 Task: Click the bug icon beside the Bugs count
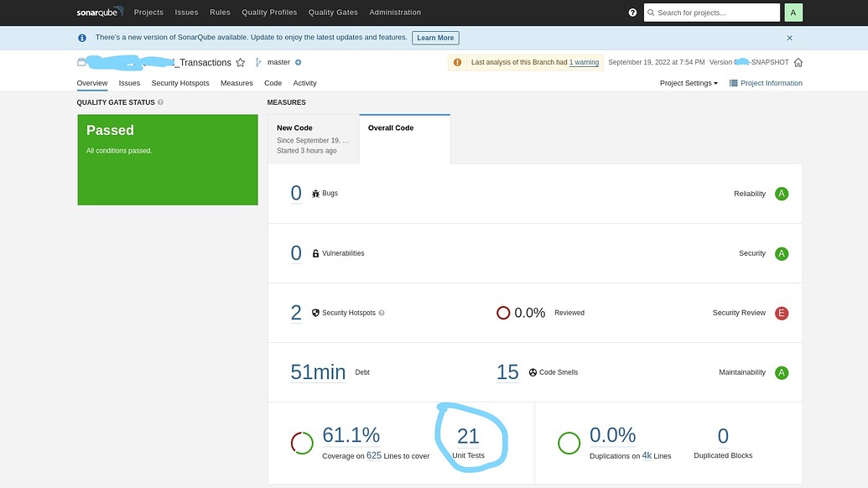click(x=314, y=192)
